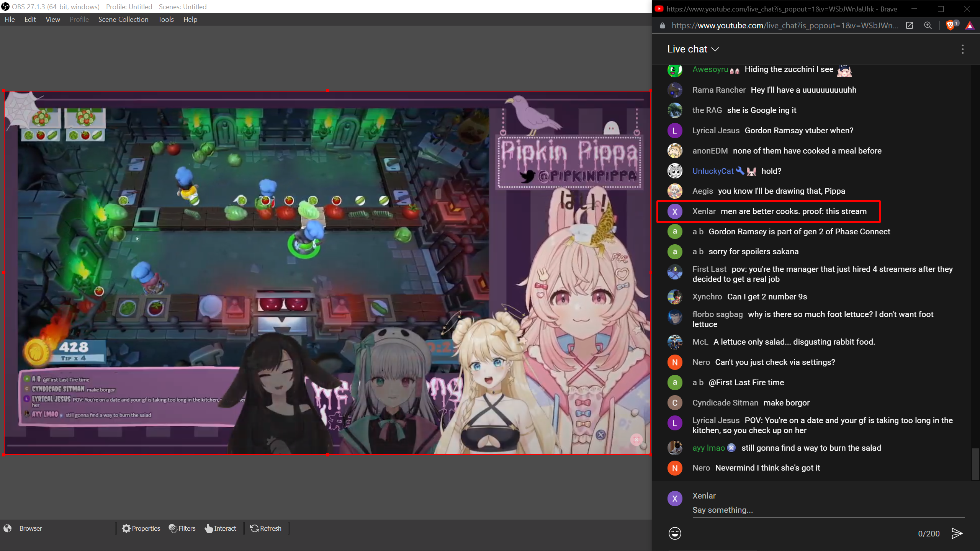This screenshot has width=980, height=551.
Task: Click the Say something chat field
Action: click(828, 510)
